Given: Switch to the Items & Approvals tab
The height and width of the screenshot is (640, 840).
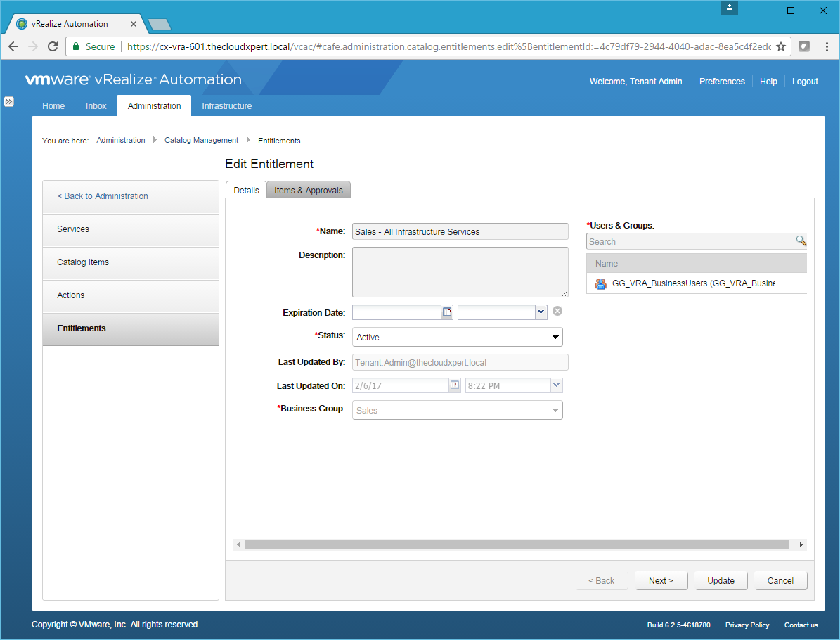Looking at the screenshot, I should [309, 191].
